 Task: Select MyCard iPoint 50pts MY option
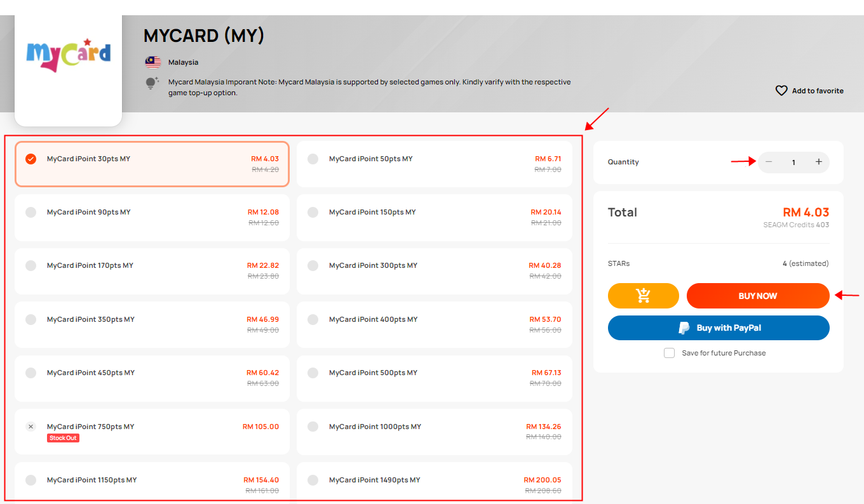tap(434, 164)
